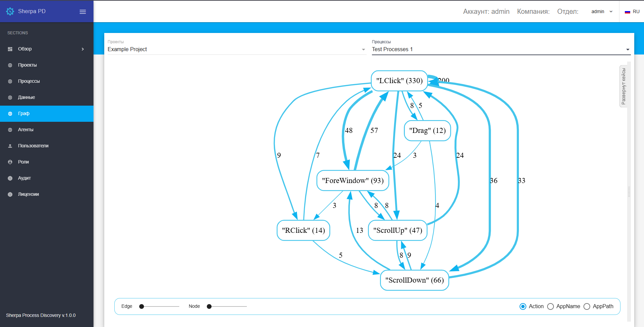This screenshot has width=644, height=327.
Task: Click the Russian flag language icon
Action: coord(627,12)
